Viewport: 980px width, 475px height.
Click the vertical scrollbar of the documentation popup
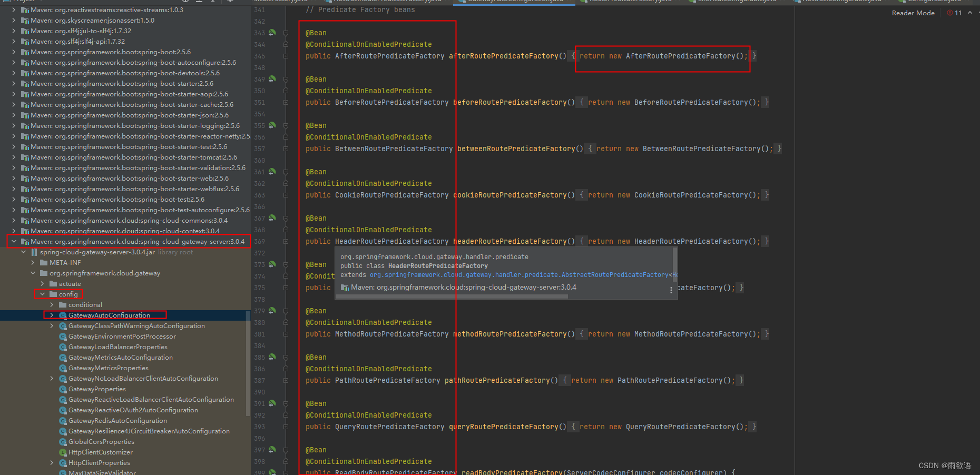(x=675, y=264)
